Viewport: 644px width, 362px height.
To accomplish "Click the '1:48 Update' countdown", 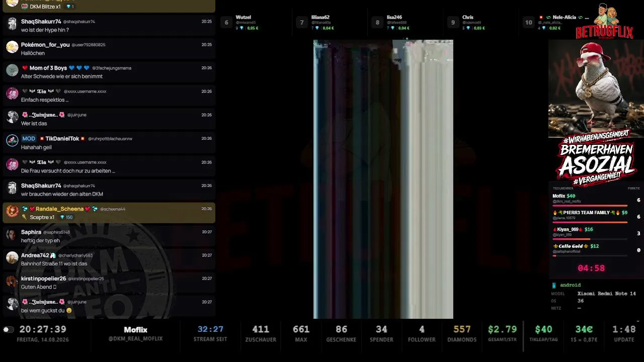I will pos(624,334).
